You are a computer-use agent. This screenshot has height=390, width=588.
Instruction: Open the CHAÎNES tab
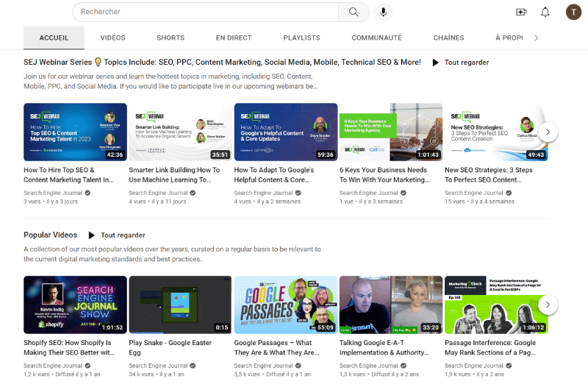pos(448,38)
